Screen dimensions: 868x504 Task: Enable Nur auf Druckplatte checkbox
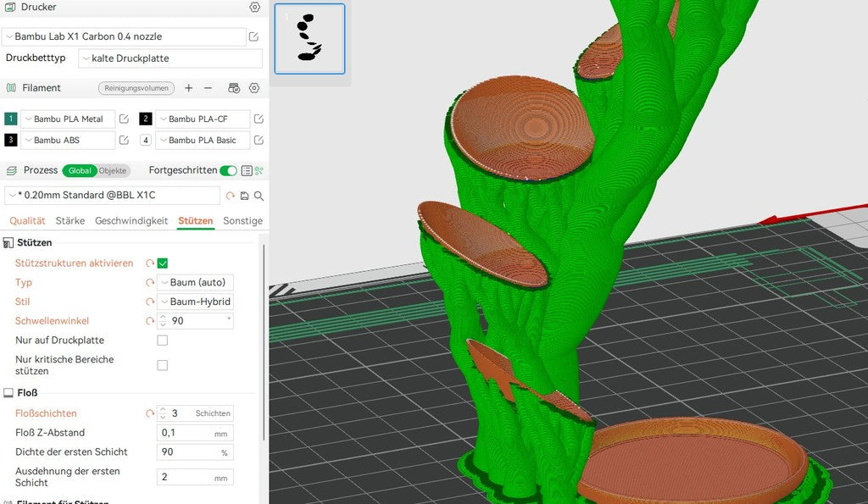click(x=162, y=341)
